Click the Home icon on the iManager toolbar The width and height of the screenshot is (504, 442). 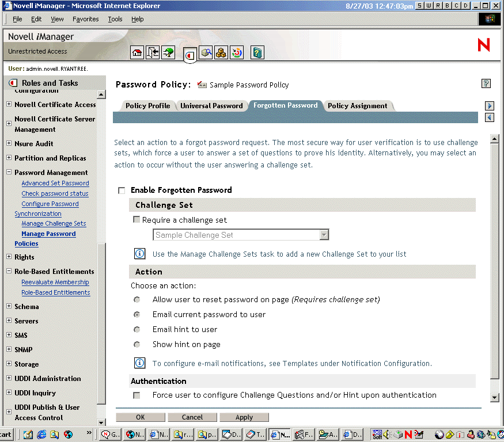point(137,52)
